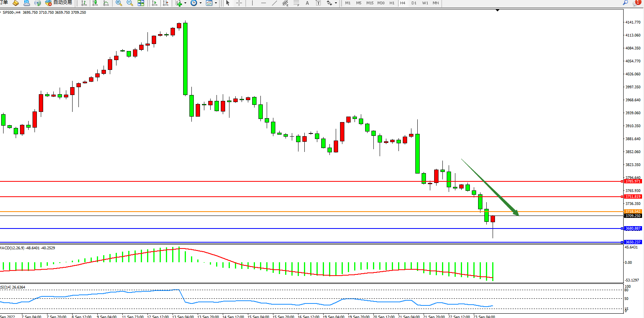Viewport: 644px width, 318px height.
Task: Toggle the AutoTrading (自动交易) button
Action: coord(59,3)
